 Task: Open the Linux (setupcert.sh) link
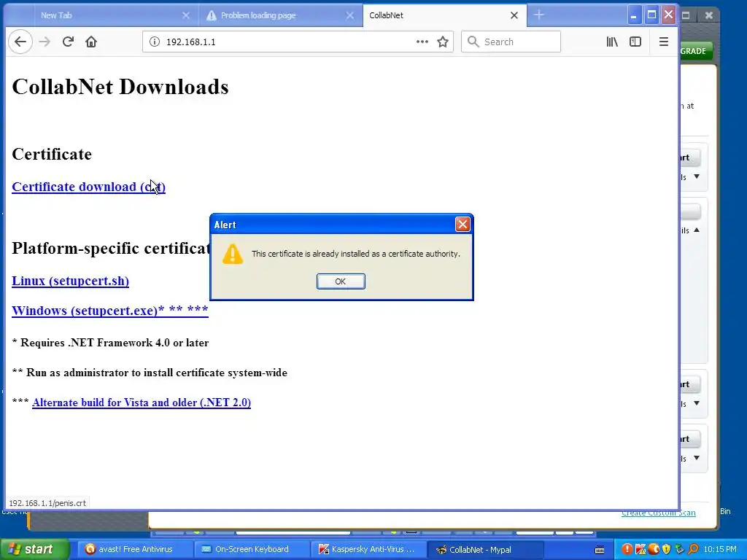click(x=71, y=281)
